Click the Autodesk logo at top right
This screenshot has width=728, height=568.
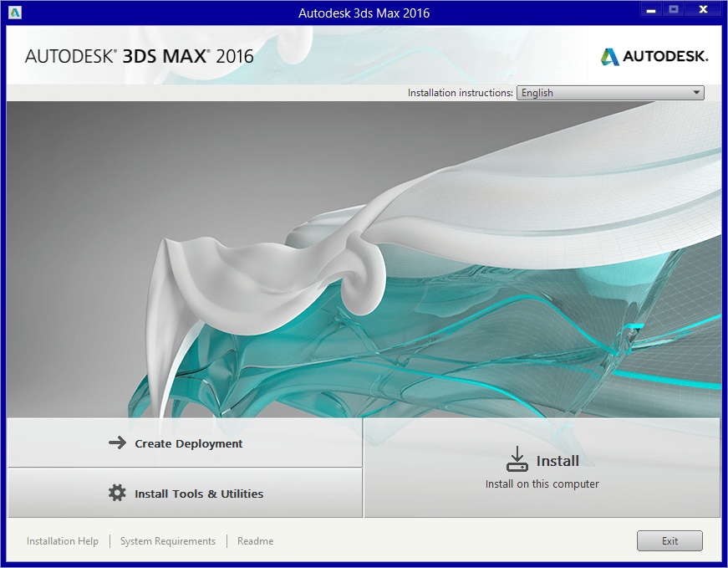click(654, 56)
